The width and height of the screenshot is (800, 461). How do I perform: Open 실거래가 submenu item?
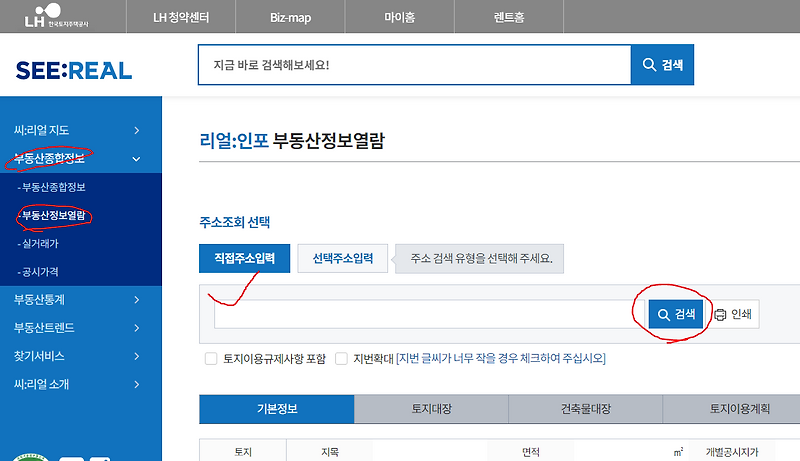click(38, 244)
